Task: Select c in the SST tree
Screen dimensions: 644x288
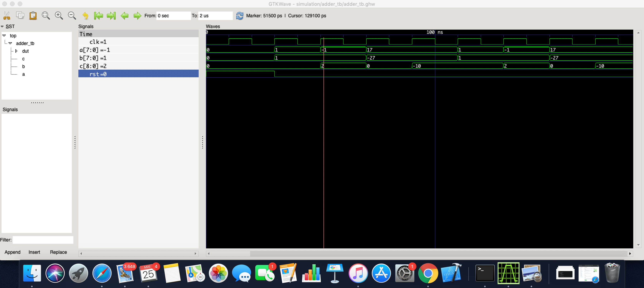Action: (x=23, y=59)
